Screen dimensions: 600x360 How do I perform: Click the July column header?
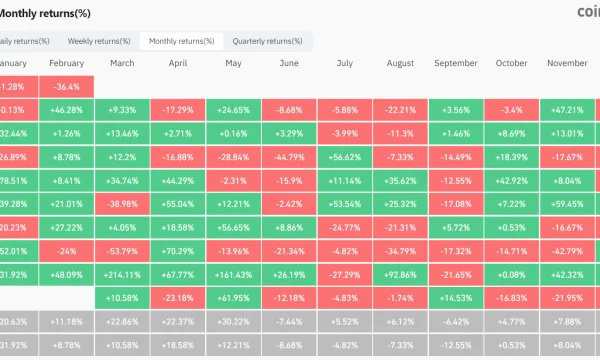click(x=344, y=63)
